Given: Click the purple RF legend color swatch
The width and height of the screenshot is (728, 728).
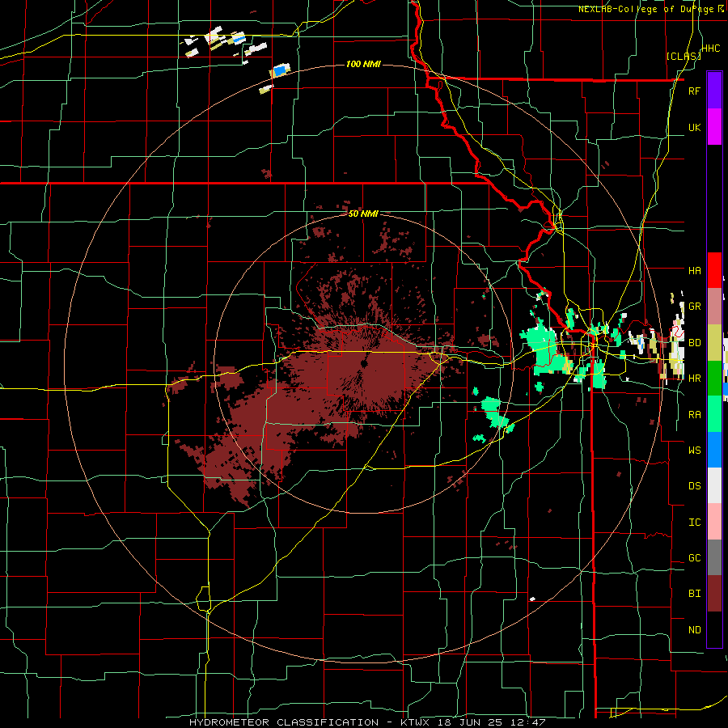Looking at the screenshot, I should point(714,91).
